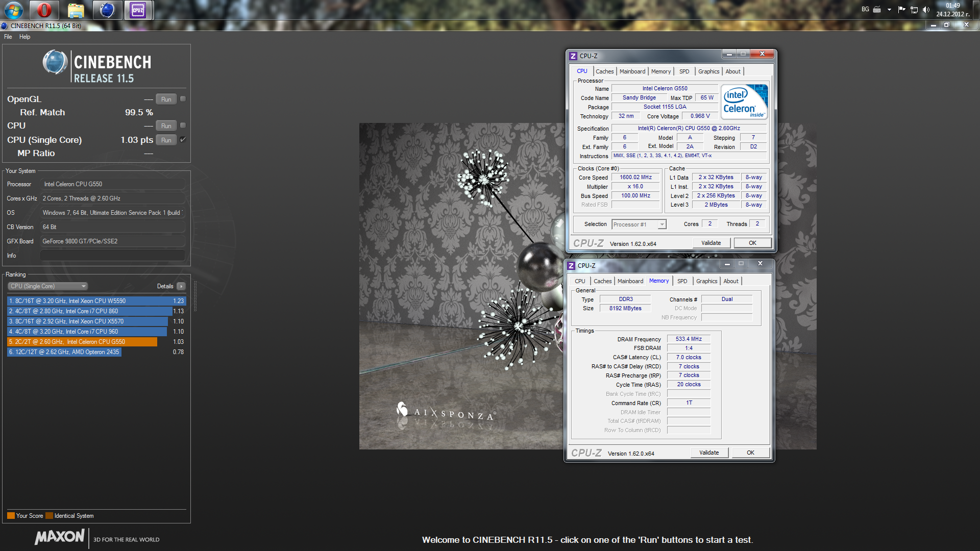Show hidden tray icons arrow

pos(889,10)
